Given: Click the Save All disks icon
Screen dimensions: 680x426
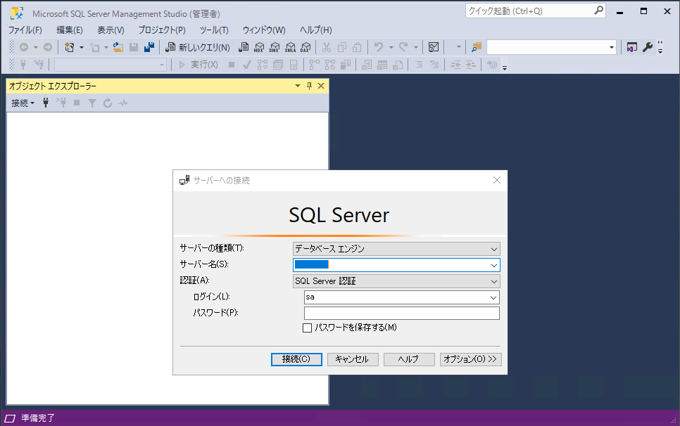Looking at the screenshot, I should (x=149, y=47).
